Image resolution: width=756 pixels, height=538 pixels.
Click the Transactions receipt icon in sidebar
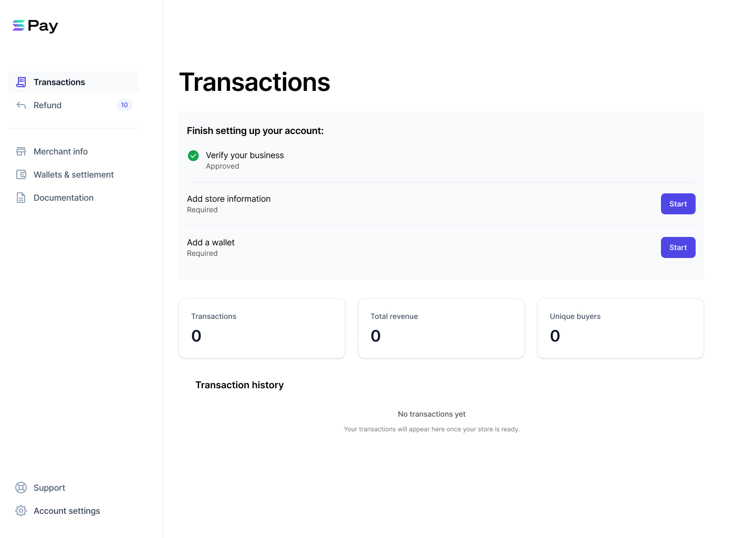[x=21, y=82]
